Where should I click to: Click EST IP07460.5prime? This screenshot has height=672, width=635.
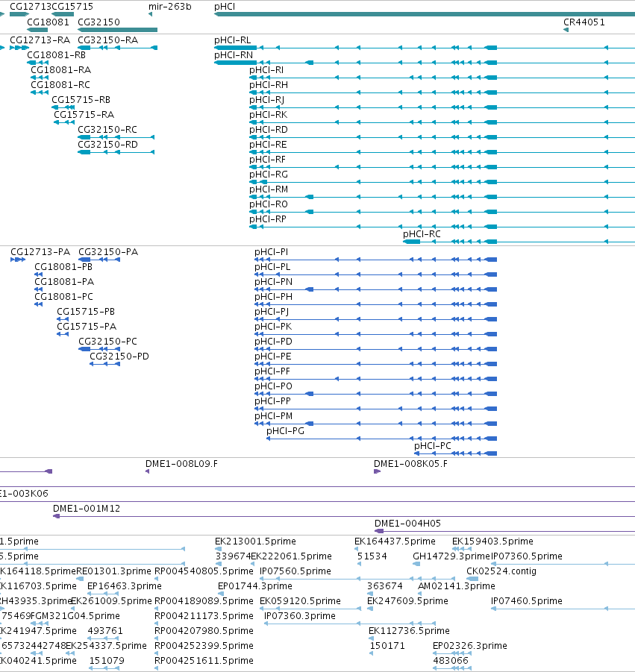click(527, 601)
